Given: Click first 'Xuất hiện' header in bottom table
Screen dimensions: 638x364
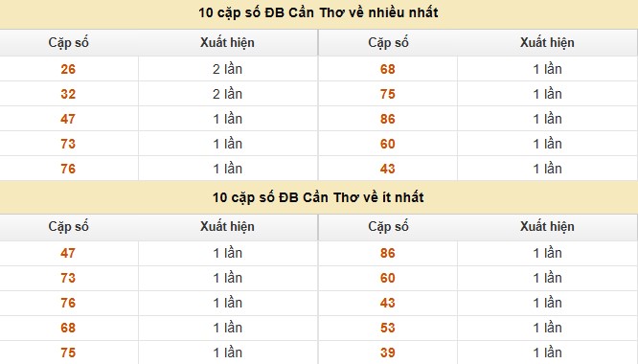Looking at the screenshot, I should tap(227, 226).
